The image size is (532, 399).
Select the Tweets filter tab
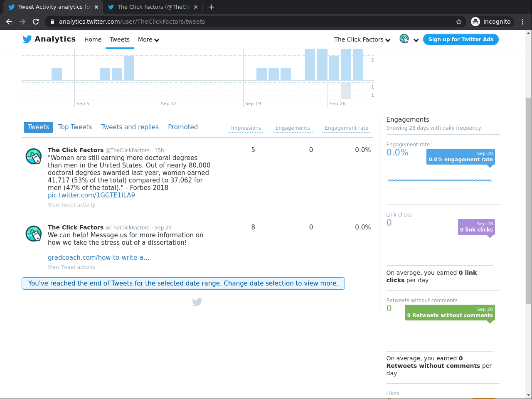[x=38, y=127]
